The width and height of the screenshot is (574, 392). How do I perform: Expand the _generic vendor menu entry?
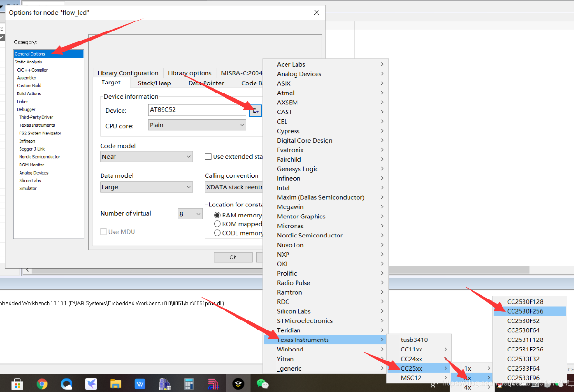[x=326, y=368]
